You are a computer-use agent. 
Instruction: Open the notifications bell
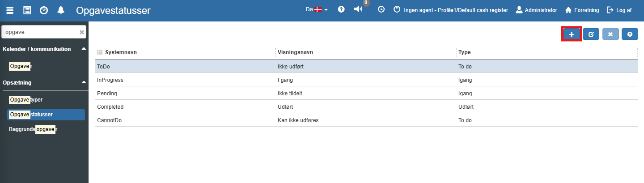[61, 10]
